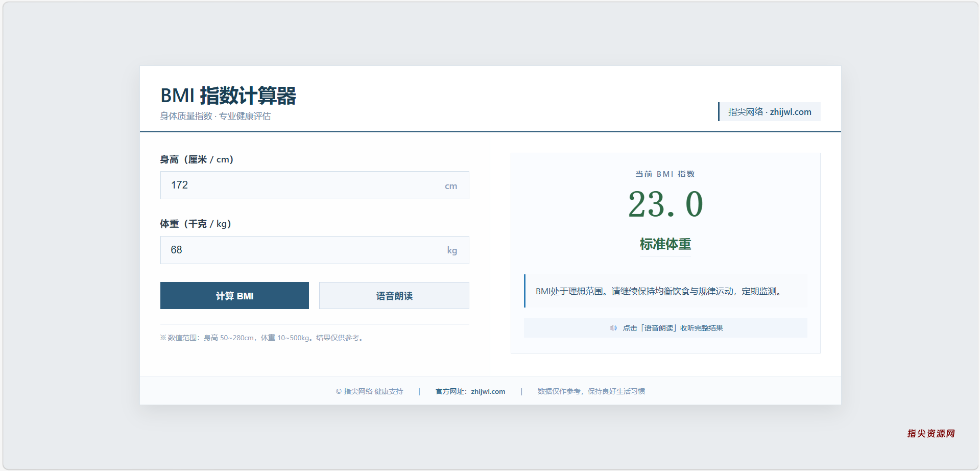
Task: Click the 当前 BMI 指数 heading
Action: 665,174
